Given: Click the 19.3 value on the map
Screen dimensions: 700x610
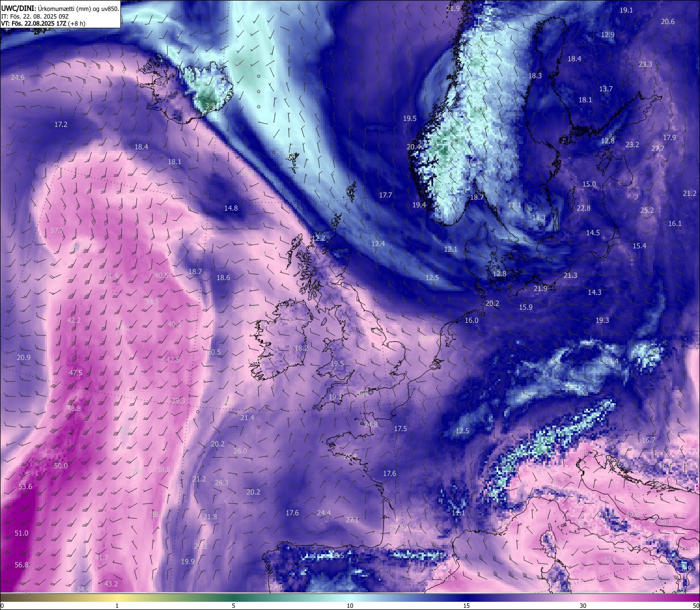Looking at the screenshot, I should tap(602, 321).
